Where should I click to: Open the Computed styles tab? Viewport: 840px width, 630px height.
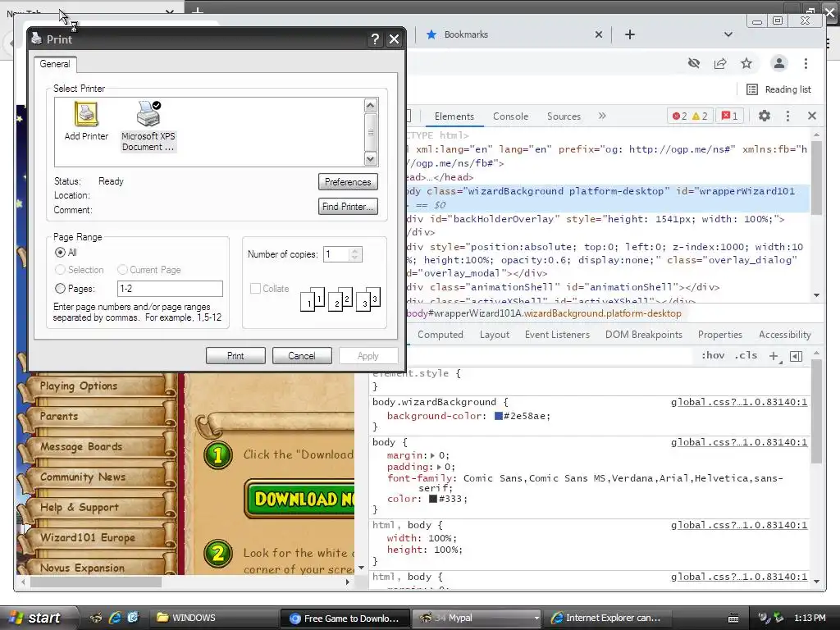point(441,335)
